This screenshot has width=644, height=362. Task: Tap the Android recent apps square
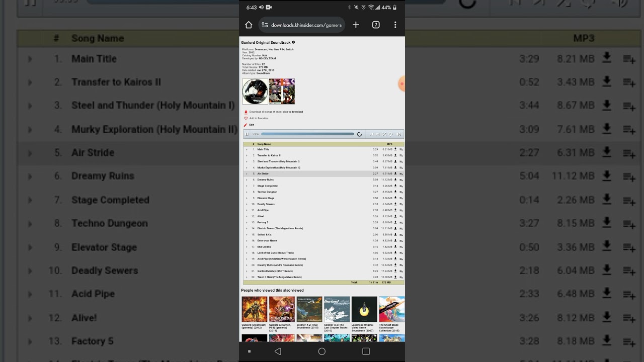coord(366,351)
